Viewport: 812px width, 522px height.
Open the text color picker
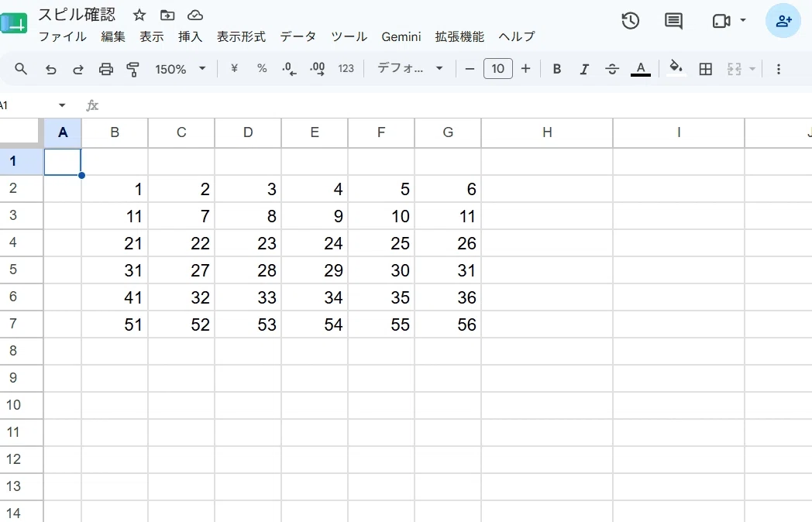641,69
